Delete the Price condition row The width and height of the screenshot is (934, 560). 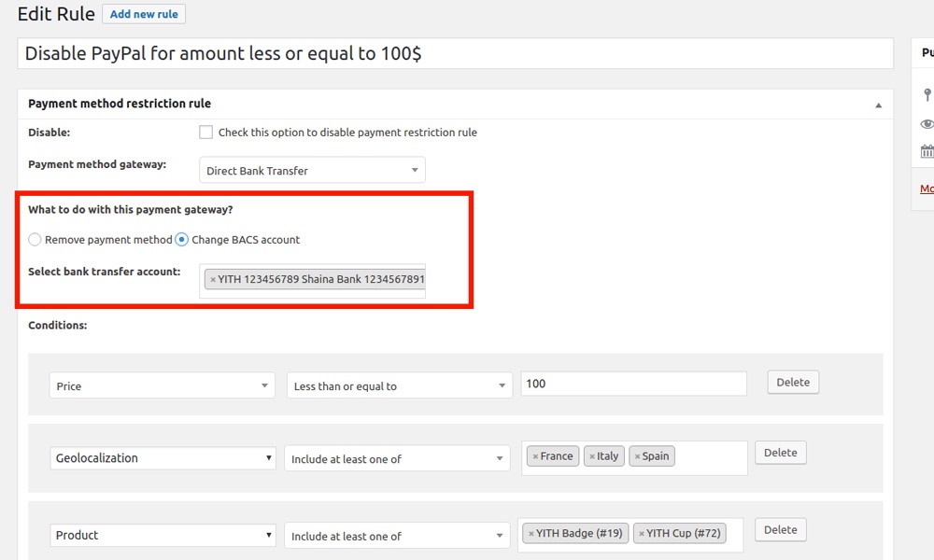coord(793,382)
